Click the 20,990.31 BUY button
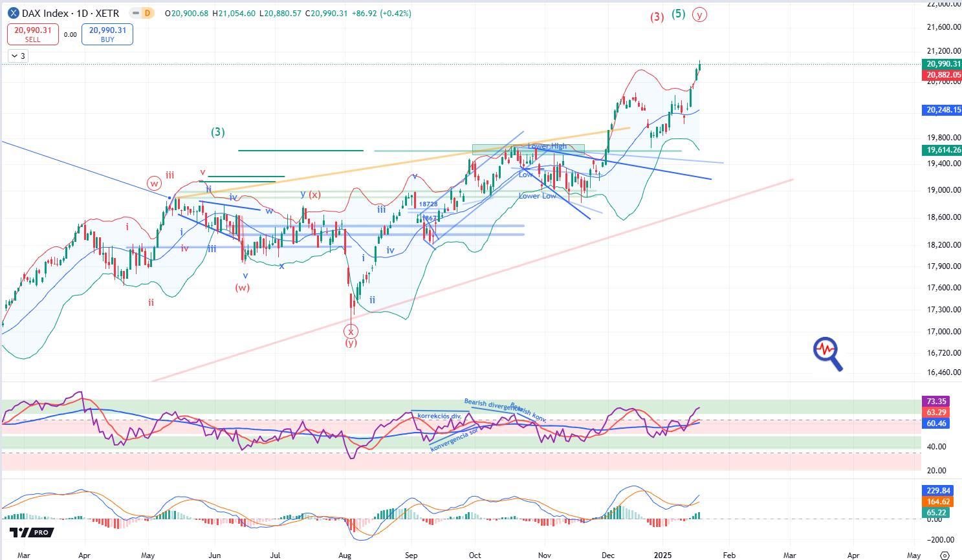 coord(107,34)
